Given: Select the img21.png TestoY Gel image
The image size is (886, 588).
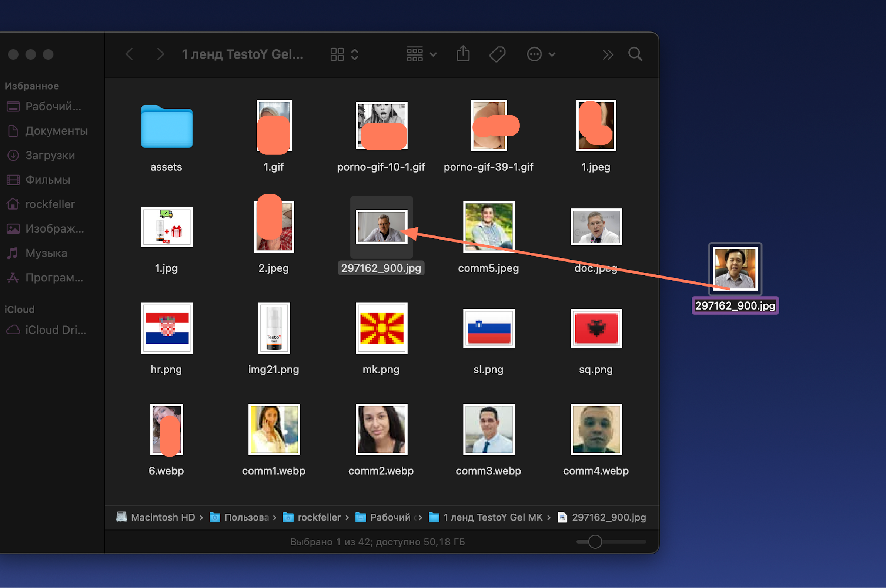Looking at the screenshot, I should [x=274, y=328].
